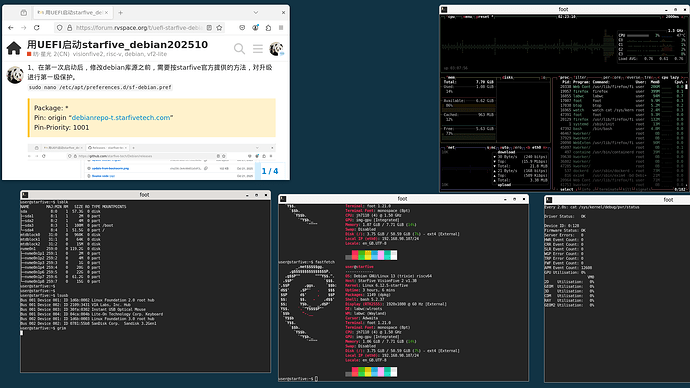Click select in btop's bottom bar
This screenshot has height=388, width=690.
567,190
